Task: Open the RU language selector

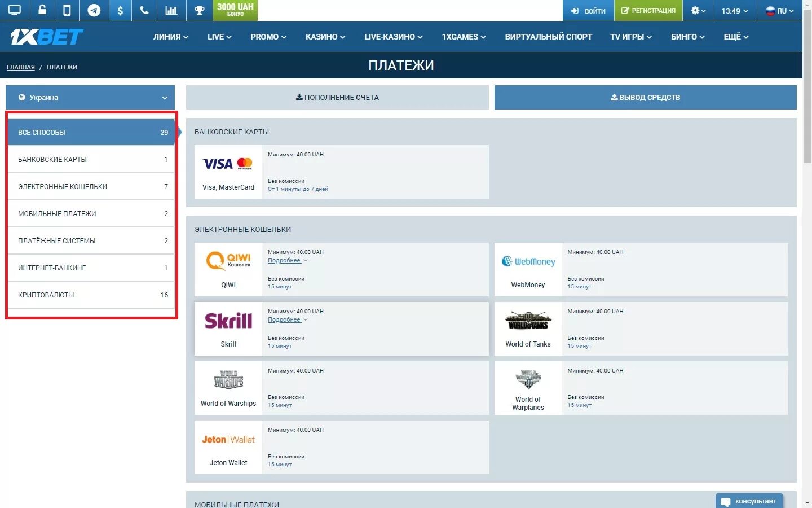Action: [779, 10]
